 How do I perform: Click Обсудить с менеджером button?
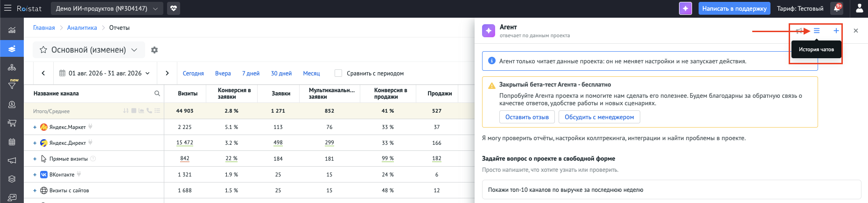click(x=599, y=117)
